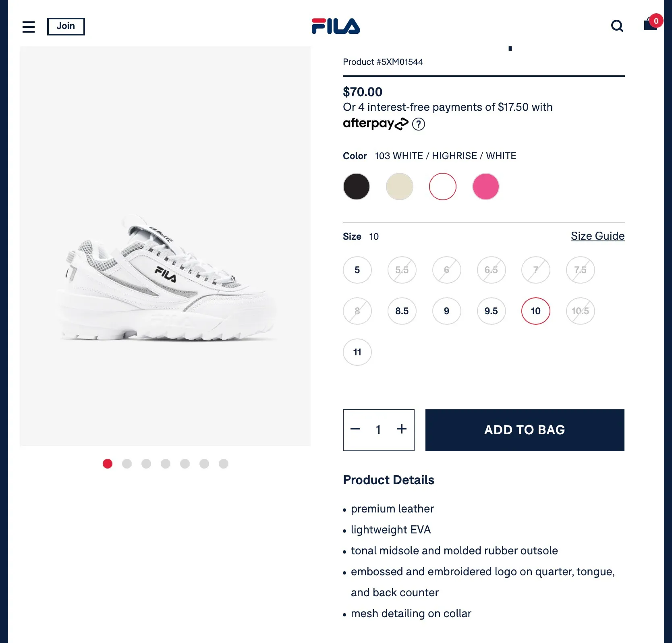
Task: Select shoe size 9.5
Action: [x=491, y=311]
